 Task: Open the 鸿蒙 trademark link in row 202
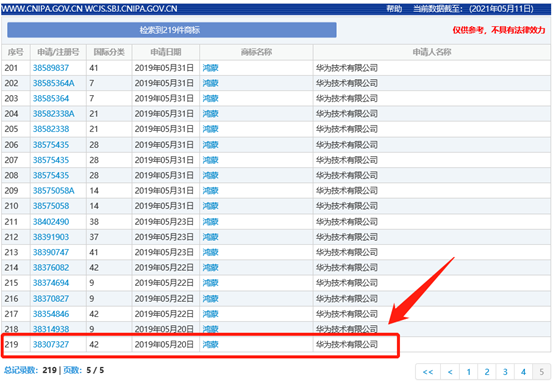coord(211,83)
